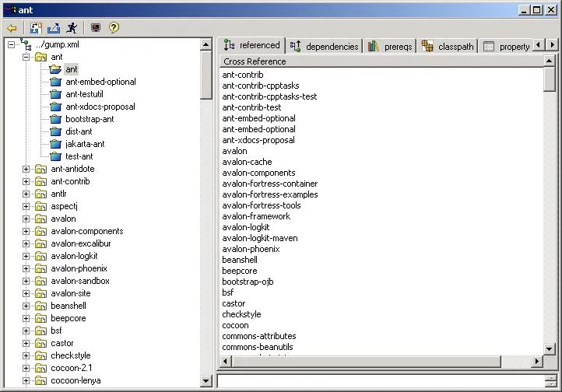Click the module folder icon for bsf
The width and height of the screenshot is (562, 392).
tap(40, 331)
